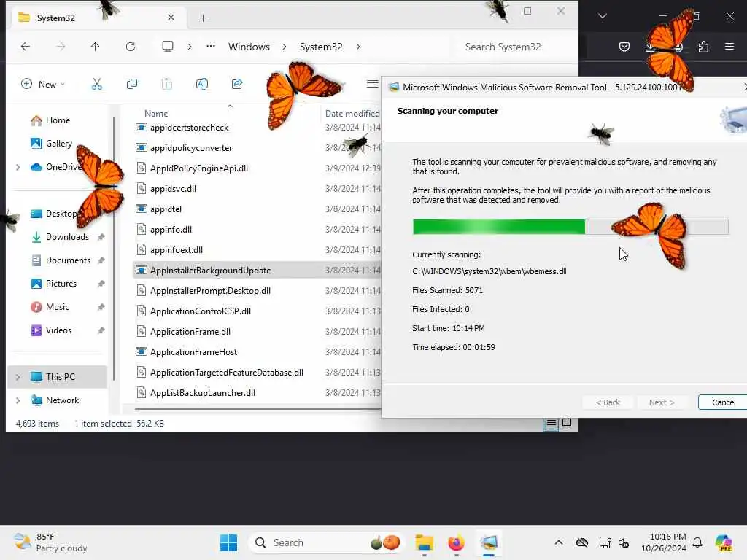
Task: Expand chevron after Windows breadcrumb
Action: point(285,47)
